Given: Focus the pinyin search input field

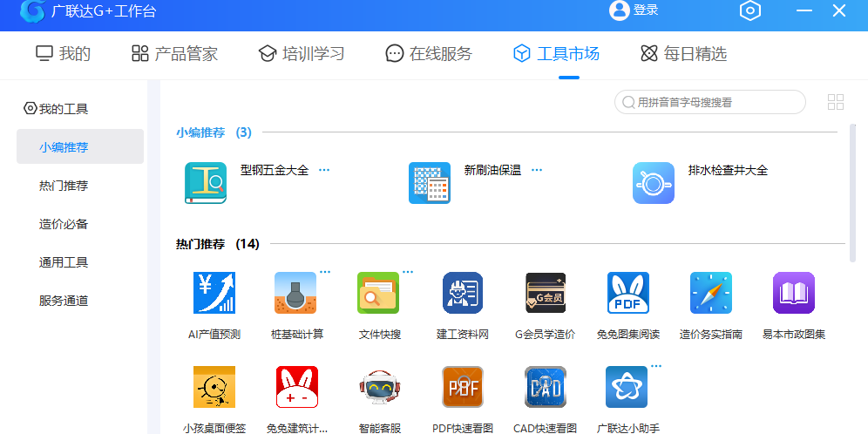Looking at the screenshot, I should 709,102.
